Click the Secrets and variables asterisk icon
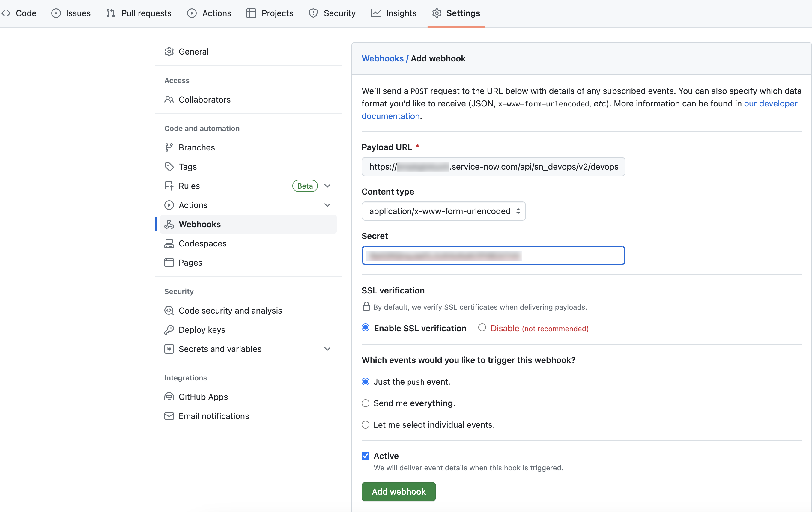 (x=169, y=349)
